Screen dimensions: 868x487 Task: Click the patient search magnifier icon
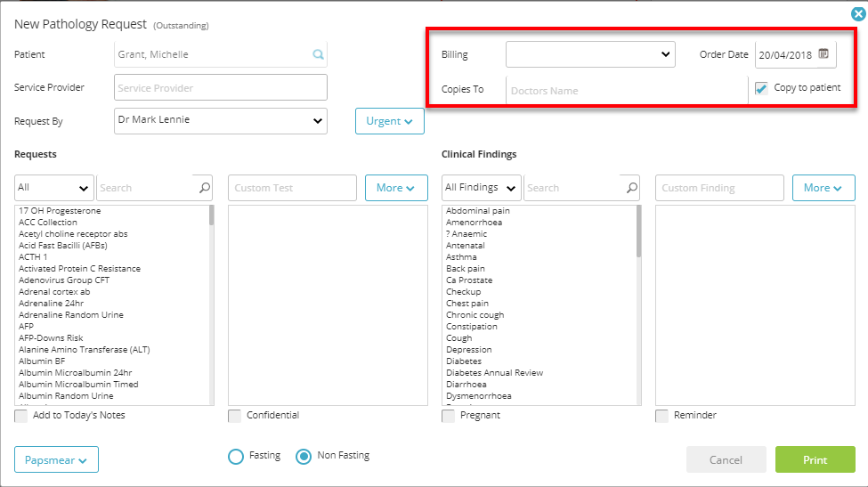(319, 54)
